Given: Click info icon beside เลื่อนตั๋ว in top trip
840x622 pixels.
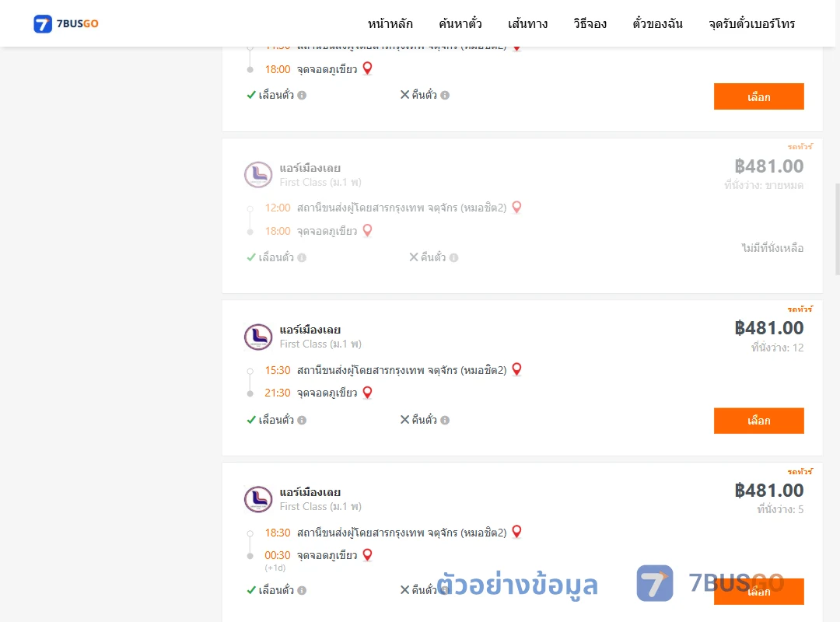Looking at the screenshot, I should point(302,96).
